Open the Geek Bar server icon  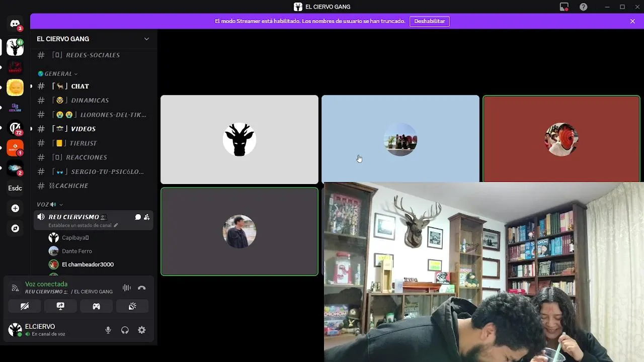(x=15, y=108)
